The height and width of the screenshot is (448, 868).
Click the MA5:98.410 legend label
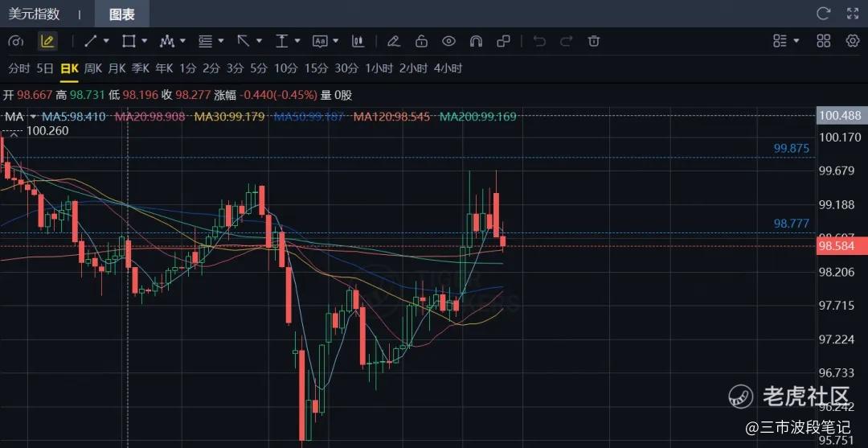[x=76, y=117]
